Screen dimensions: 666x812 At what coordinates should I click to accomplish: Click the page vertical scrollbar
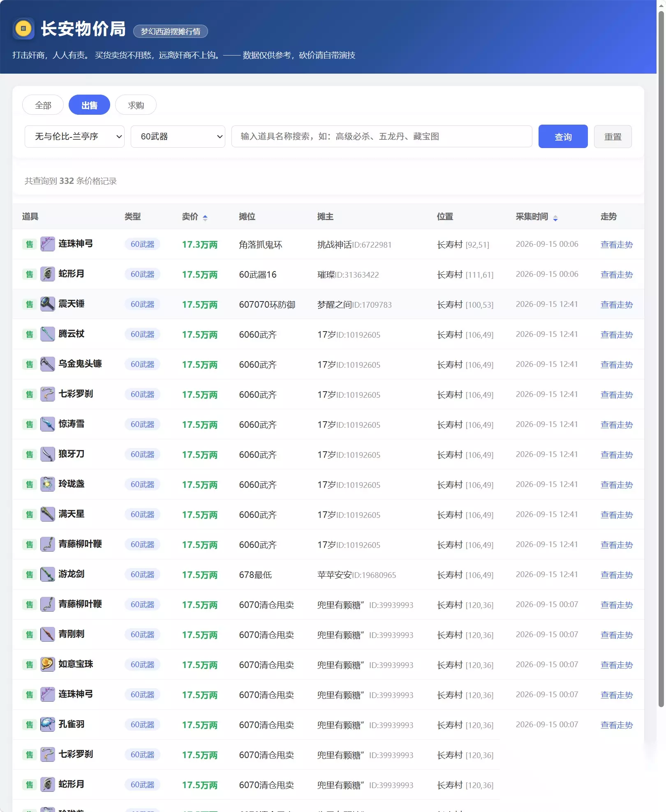[661, 358]
